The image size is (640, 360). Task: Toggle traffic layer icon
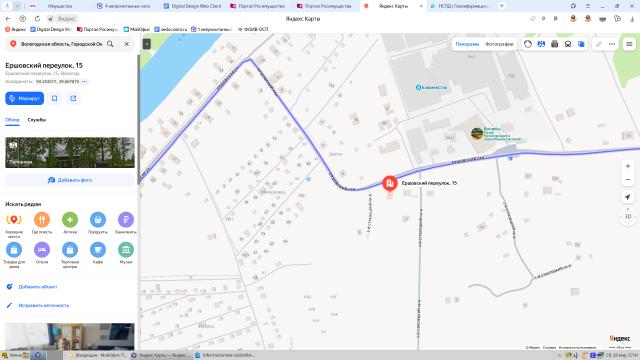coord(528,44)
